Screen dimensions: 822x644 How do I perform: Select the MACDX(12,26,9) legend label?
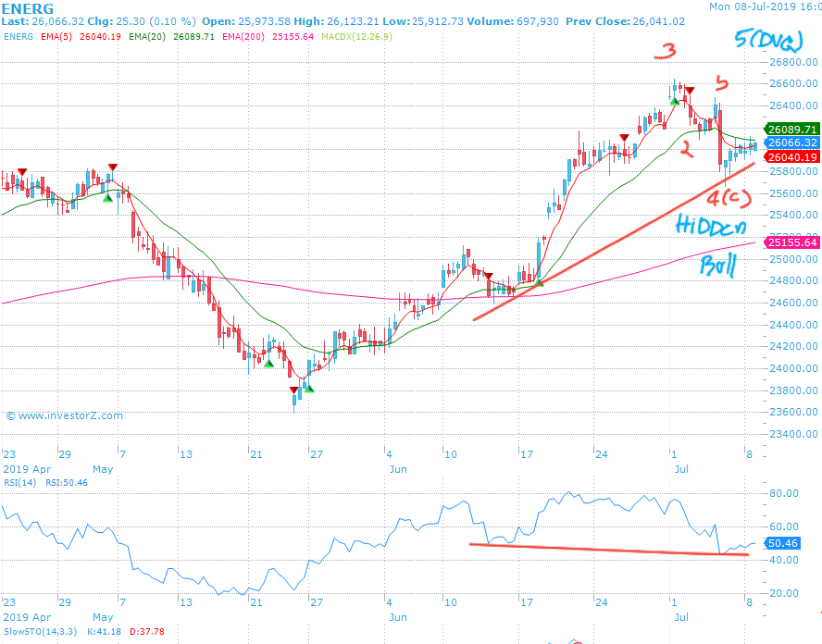tap(356, 37)
